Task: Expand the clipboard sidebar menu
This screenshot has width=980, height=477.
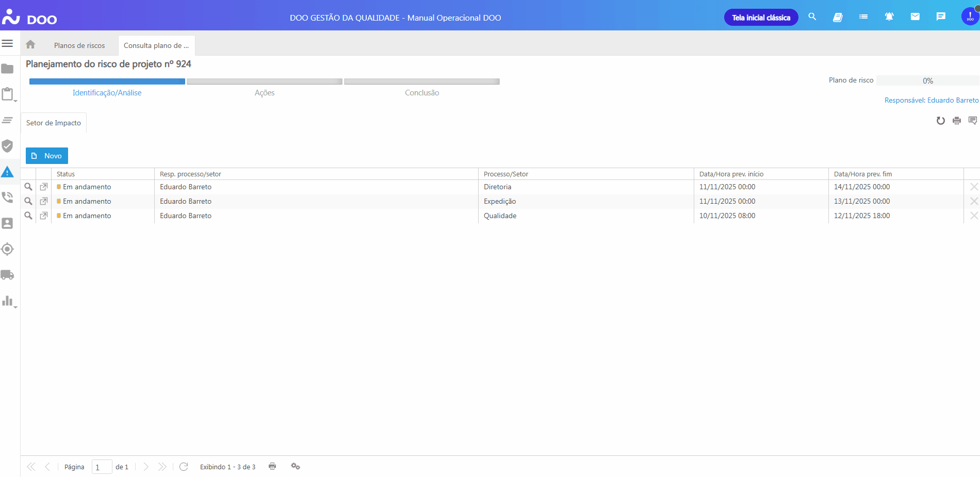Action: pos(8,94)
